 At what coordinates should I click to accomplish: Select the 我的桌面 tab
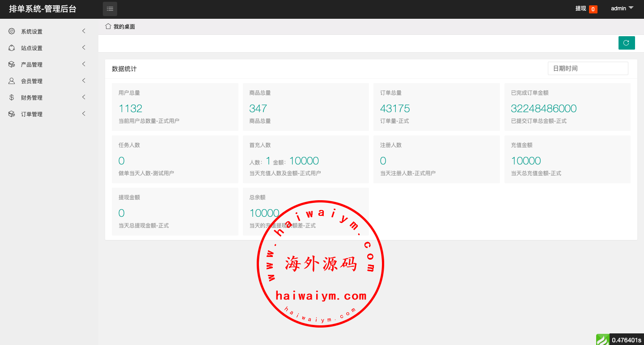[x=124, y=27]
